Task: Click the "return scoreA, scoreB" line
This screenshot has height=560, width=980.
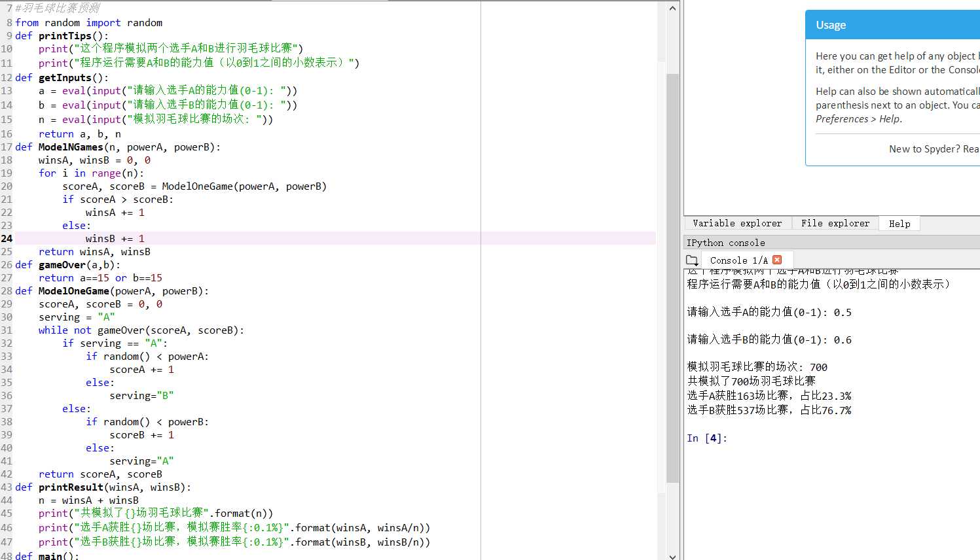Action: 100,474
